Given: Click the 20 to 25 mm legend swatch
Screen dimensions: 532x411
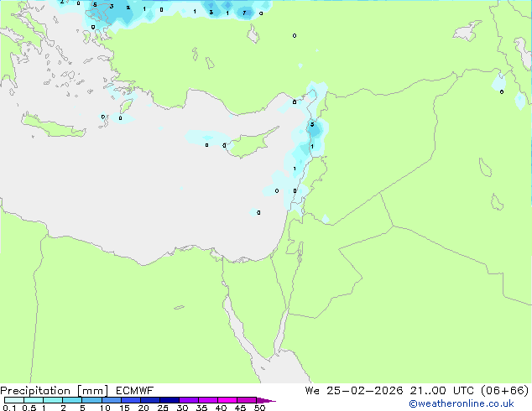Looking at the screenshot, I should click(150, 400).
